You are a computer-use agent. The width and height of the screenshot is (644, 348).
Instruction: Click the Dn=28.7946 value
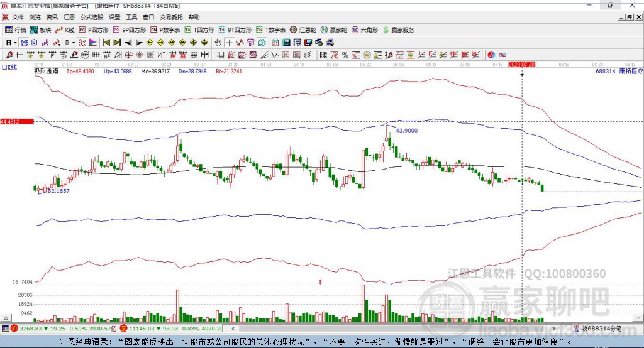pos(192,71)
